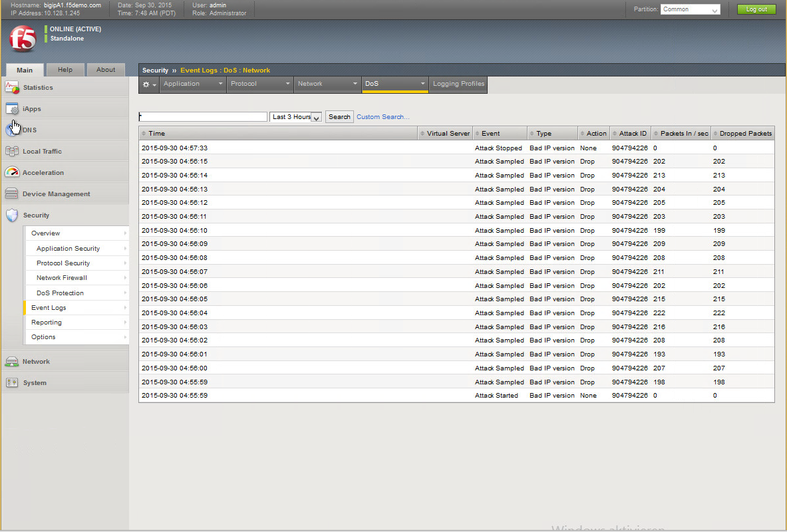This screenshot has width=787, height=532.
Task: Switch to the Help tab
Action: (x=65, y=70)
